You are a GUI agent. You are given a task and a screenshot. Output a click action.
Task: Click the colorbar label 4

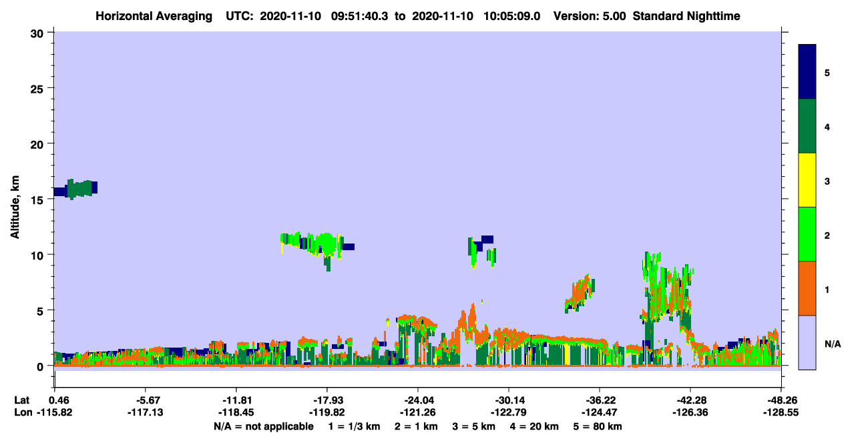[x=827, y=126]
